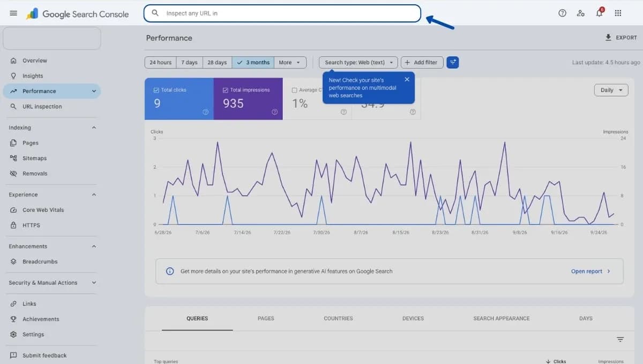
Task: Open Submit feedback in sidebar
Action: coord(44,355)
